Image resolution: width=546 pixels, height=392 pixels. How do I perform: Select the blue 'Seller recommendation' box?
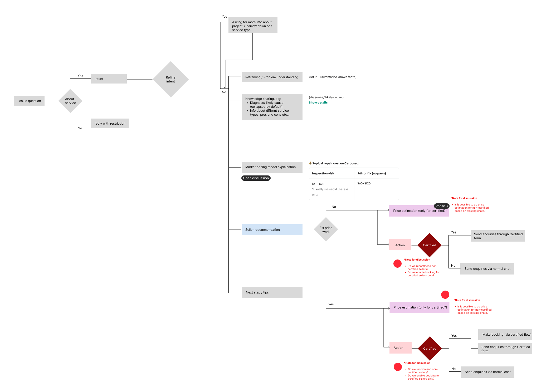[x=272, y=230]
